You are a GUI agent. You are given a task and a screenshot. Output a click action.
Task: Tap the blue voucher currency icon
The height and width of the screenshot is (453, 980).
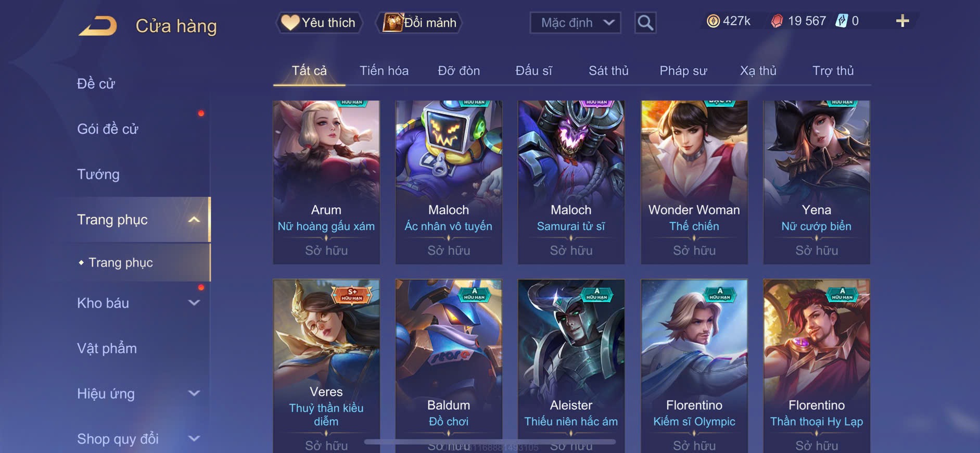[x=842, y=21]
